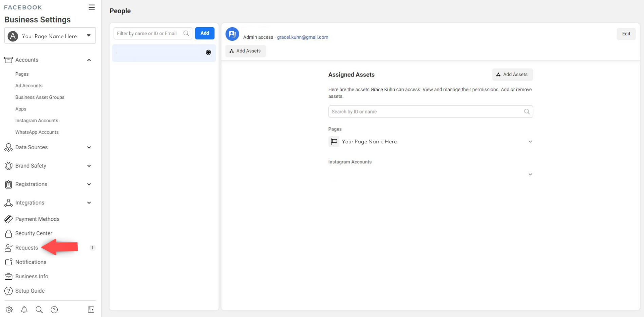Image resolution: width=644 pixels, height=317 pixels.
Task: Open settings gear in bottom bar
Action: point(9,310)
